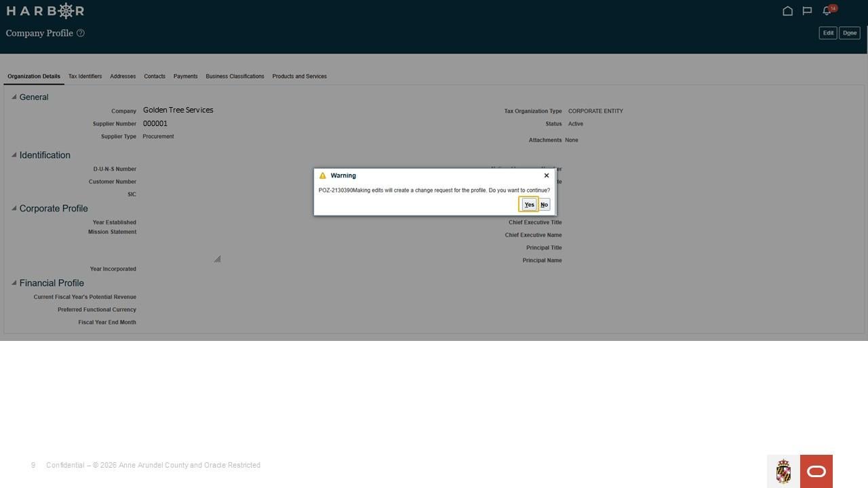Switch to the Tax Identifiers tab
Screen dimensions: 868x488
85,77
